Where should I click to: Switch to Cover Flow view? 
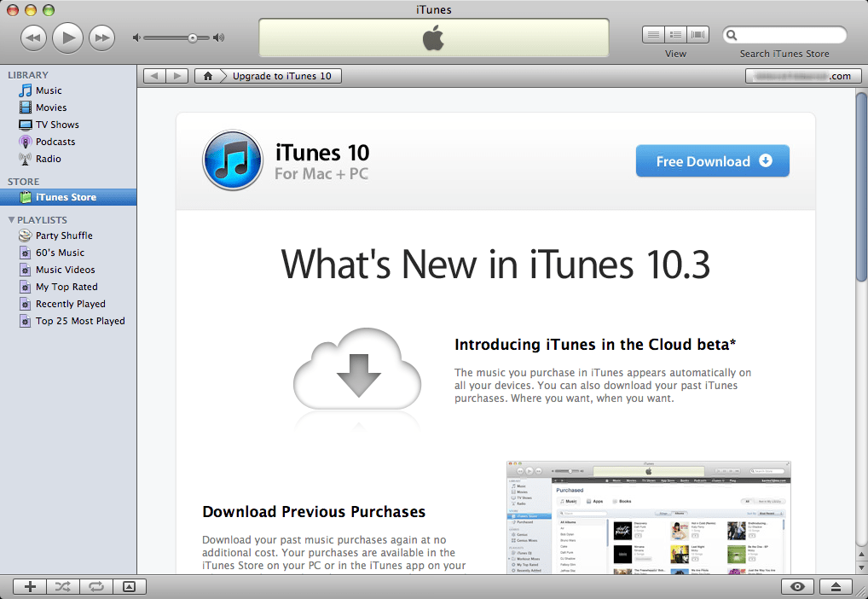pyautogui.click(x=698, y=35)
